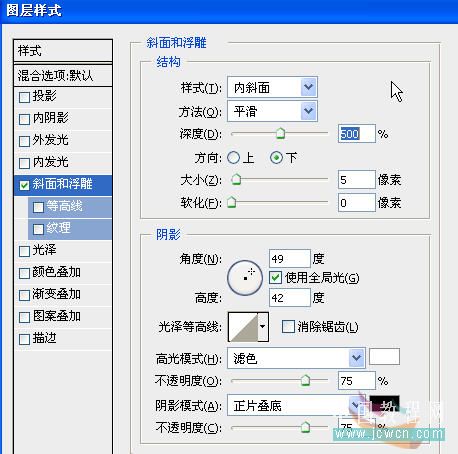Click the 深度 depth slider handle
Viewport: 458px width, 454px height.
pyautogui.click(x=281, y=133)
